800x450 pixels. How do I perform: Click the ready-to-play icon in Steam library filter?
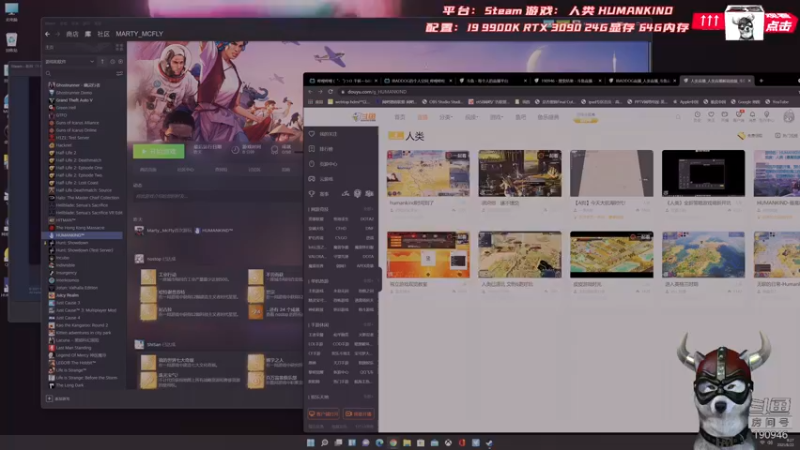point(120,62)
